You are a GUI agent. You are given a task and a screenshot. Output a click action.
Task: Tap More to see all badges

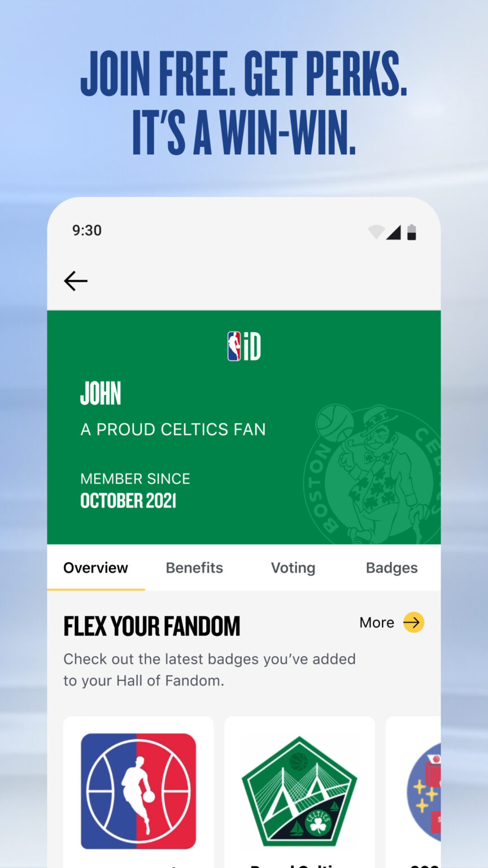pyautogui.click(x=376, y=622)
